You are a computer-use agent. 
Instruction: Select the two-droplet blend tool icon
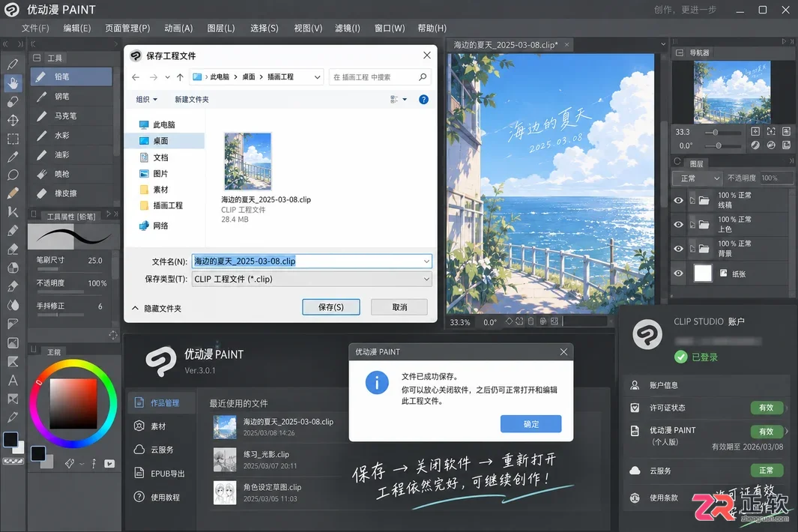pos(13,305)
